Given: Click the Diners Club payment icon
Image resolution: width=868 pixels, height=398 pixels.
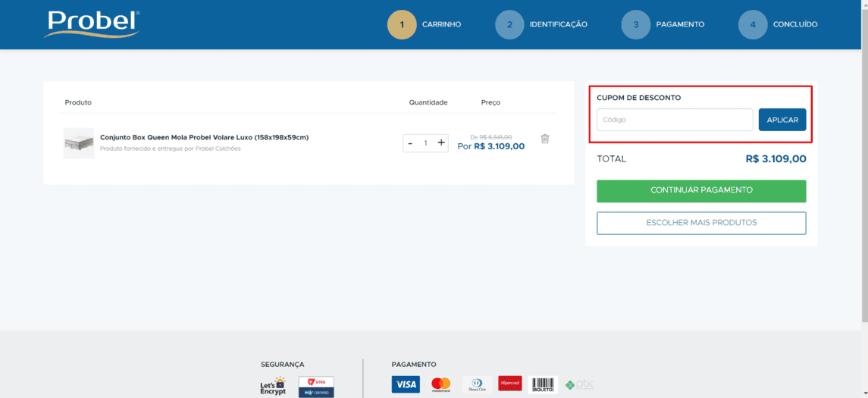Looking at the screenshot, I should 477,384.
